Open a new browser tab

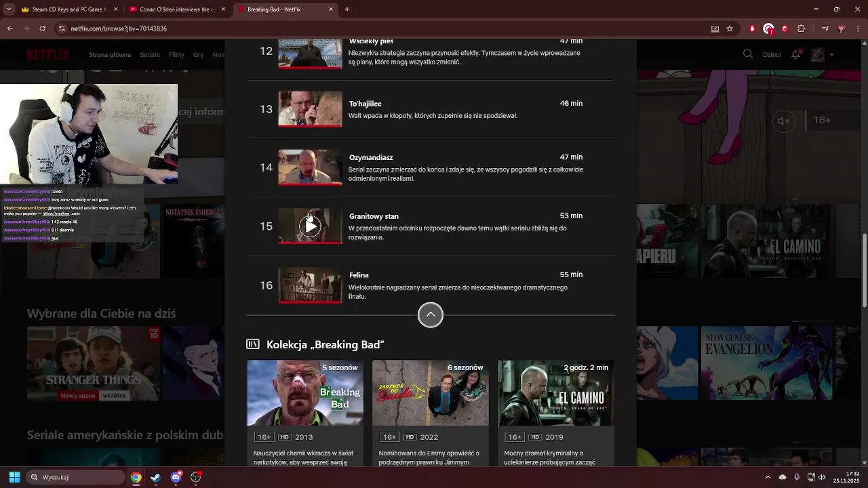(x=347, y=9)
